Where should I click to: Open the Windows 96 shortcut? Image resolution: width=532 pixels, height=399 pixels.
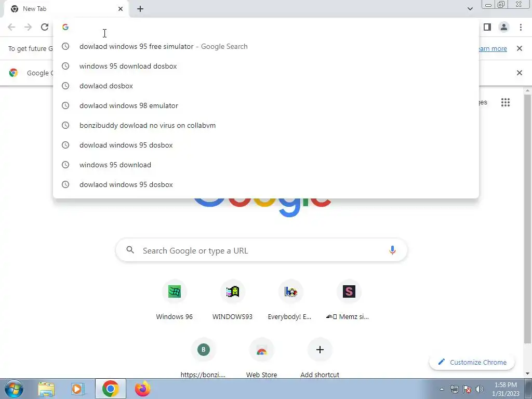pyautogui.click(x=175, y=300)
